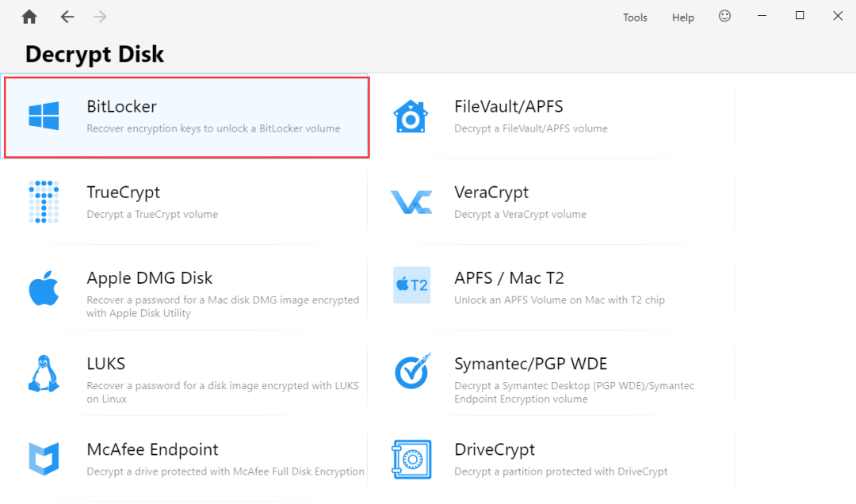Click the Apple logo for DMG Disk
This screenshot has height=504, width=856.
click(x=44, y=287)
